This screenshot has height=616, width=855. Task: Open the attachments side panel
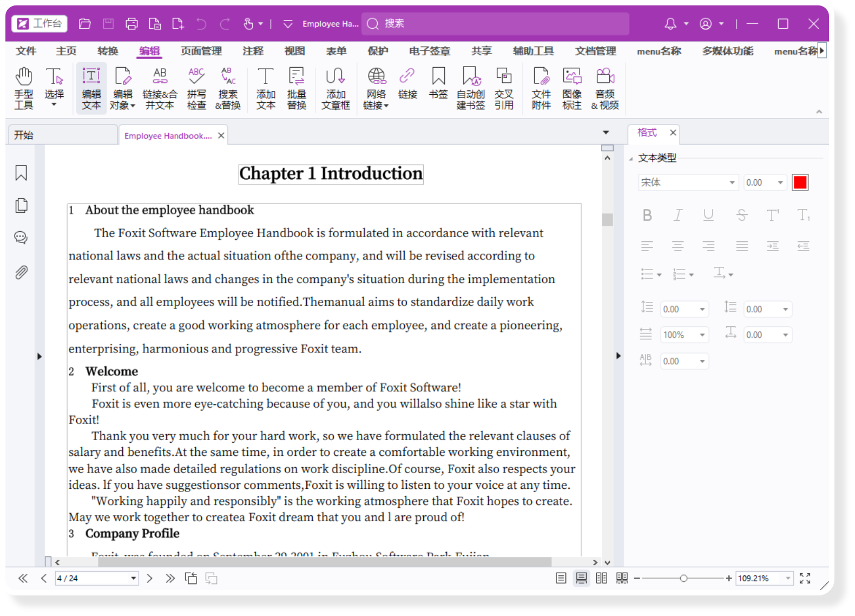[21, 272]
